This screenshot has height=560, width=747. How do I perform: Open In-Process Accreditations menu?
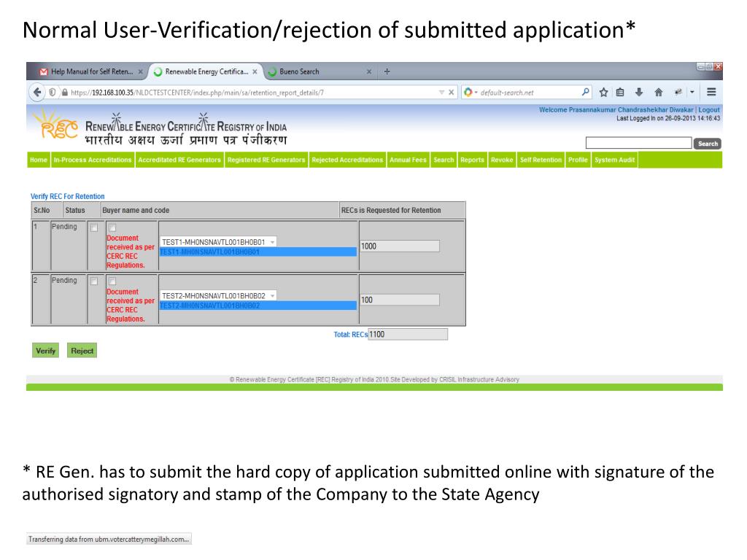[93, 160]
